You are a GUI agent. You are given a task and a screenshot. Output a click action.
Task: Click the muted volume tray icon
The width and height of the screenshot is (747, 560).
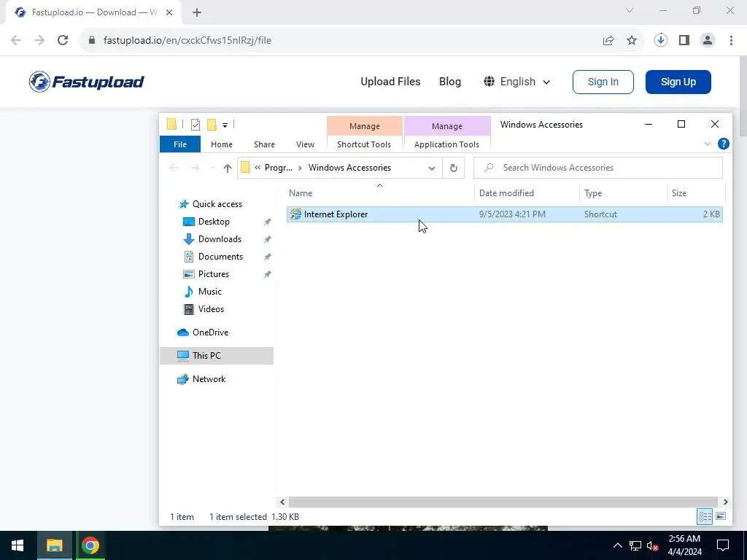[653, 545]
